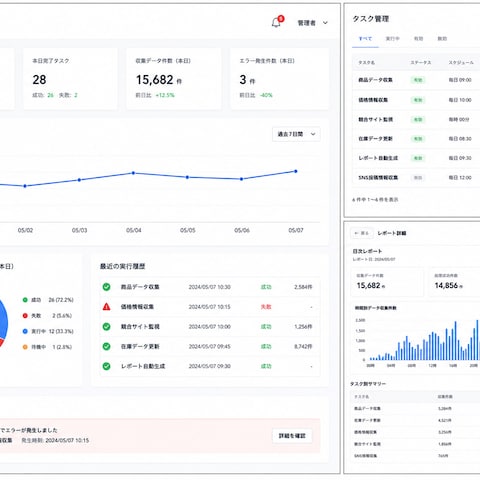Click the 05/05 x-axis label
This screenshot has width=480, height=480.
pyautogui.click(x=188, y=230)
